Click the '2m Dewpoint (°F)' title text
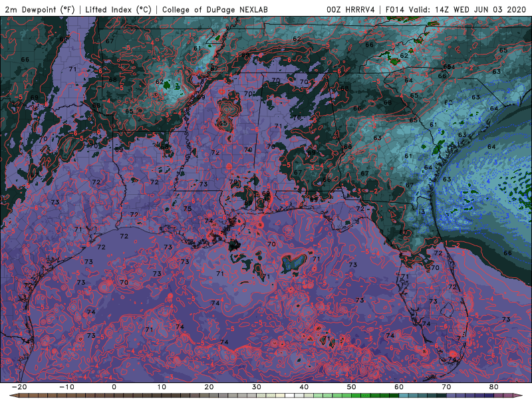532x399 pixels. (x=39, y=9)
